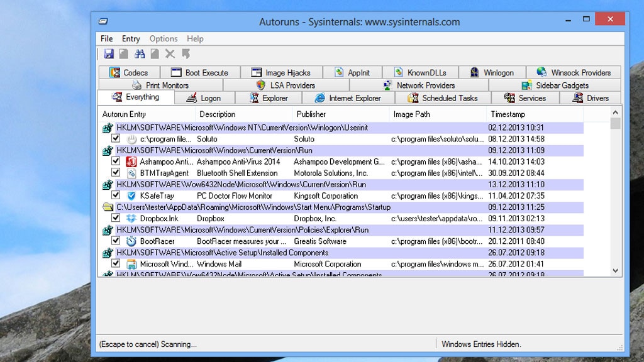Disable the BTMTrayAgent entry checkbox
This screenshot has width=644, height=362.
point(116,173)
